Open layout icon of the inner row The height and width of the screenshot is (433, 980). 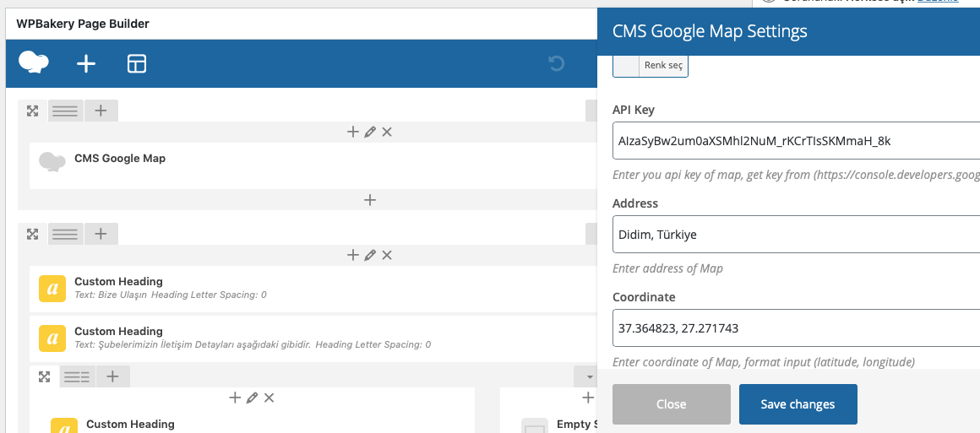(x=78, y=376)
